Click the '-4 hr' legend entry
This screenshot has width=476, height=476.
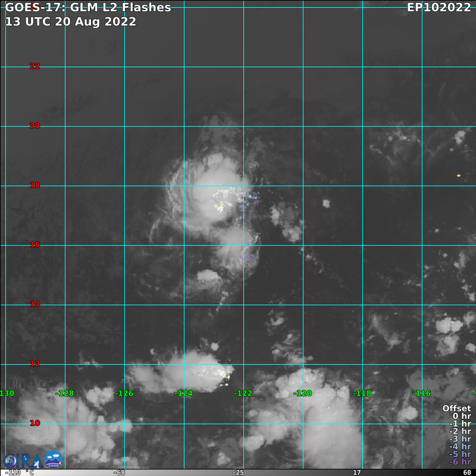460,446
